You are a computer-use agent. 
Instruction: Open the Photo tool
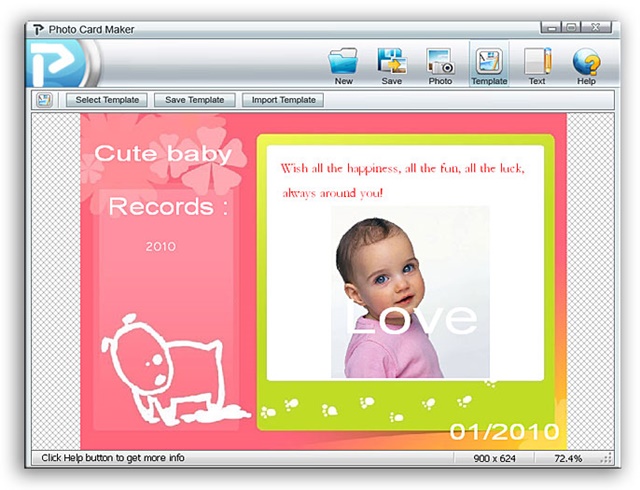(x=440, y=63)
